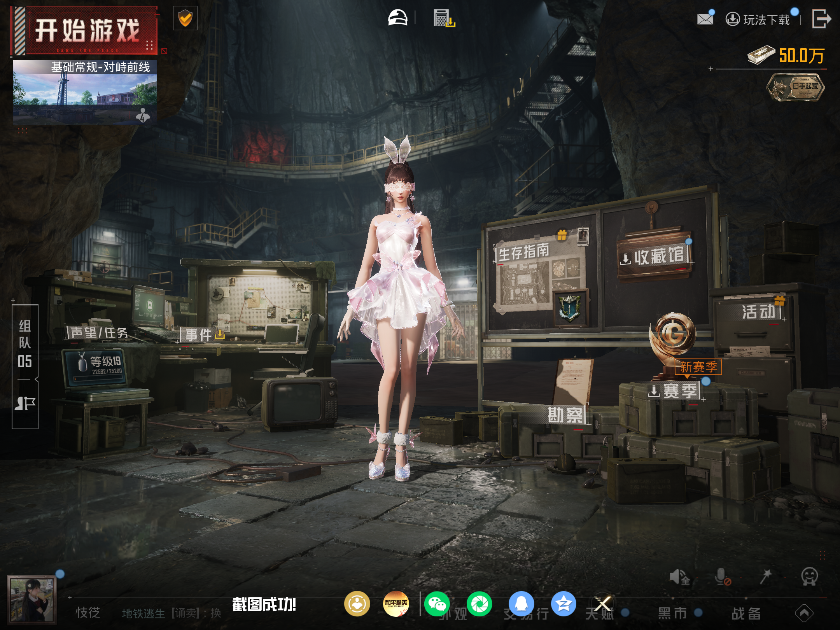
Task: Click the 开始游戏 start game button
Action: (x=84, y=30)
